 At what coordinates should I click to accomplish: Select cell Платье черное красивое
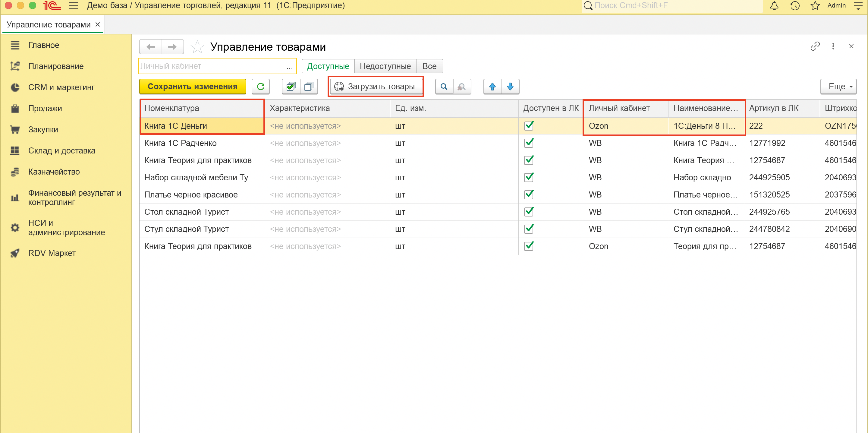tap(202, 194)
